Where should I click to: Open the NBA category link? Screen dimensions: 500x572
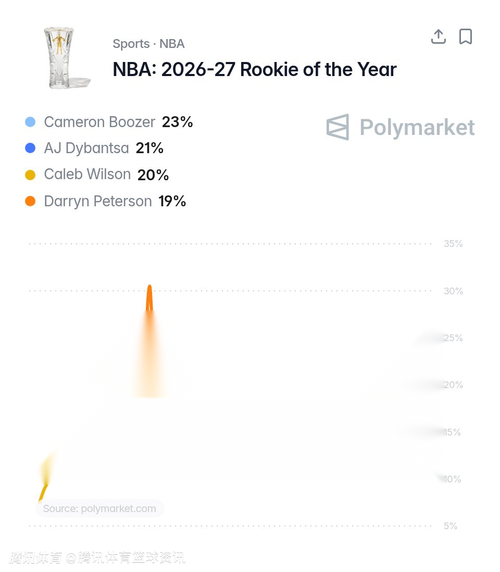[x=172, y=44]
